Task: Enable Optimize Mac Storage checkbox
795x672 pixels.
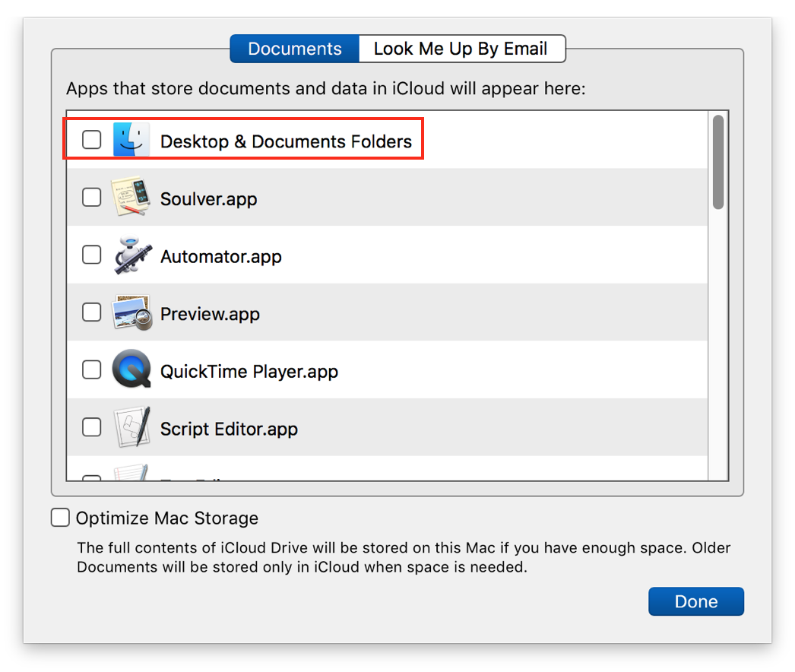Action: 60,518
